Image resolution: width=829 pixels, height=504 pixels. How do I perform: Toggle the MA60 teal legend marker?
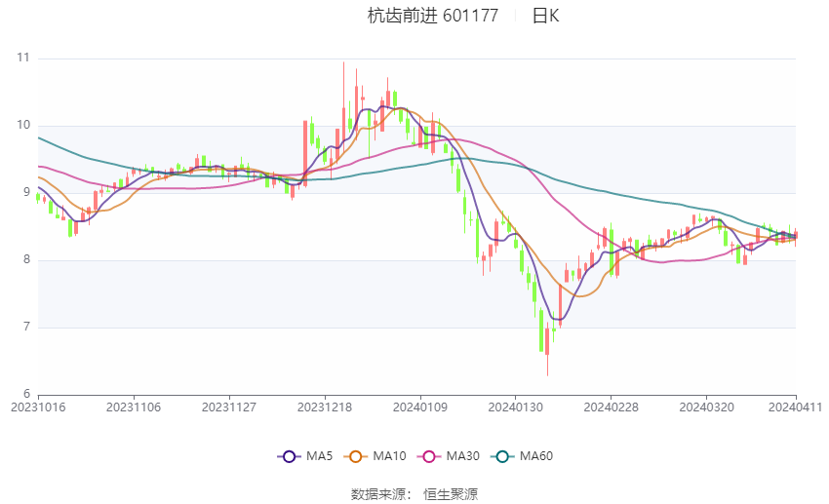coord(502,456)
